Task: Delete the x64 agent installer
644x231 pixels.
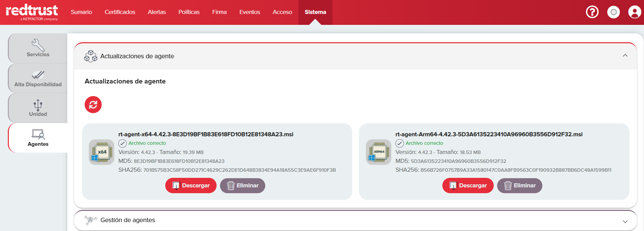Action: [x=242, y=185]
